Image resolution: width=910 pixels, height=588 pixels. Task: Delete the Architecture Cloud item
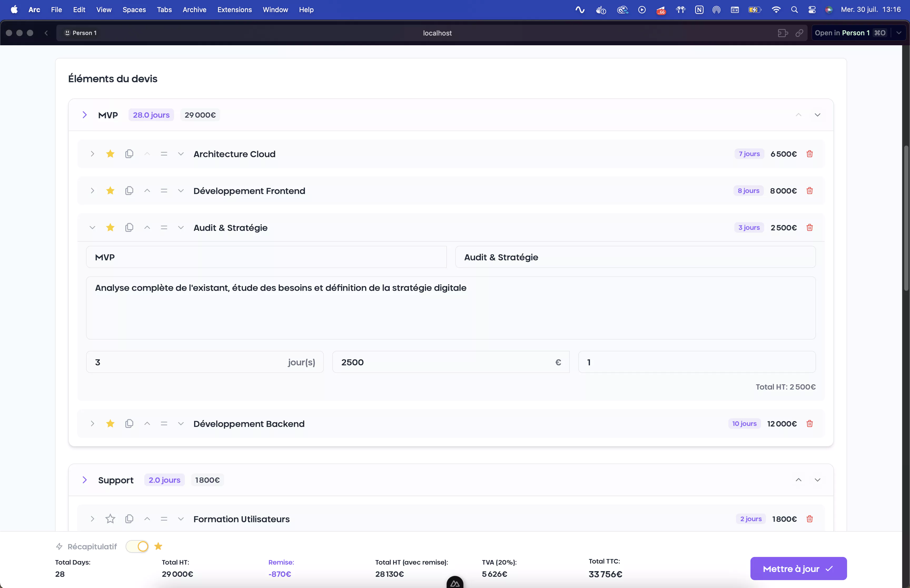pyautogui.click(x=809, y=154)
